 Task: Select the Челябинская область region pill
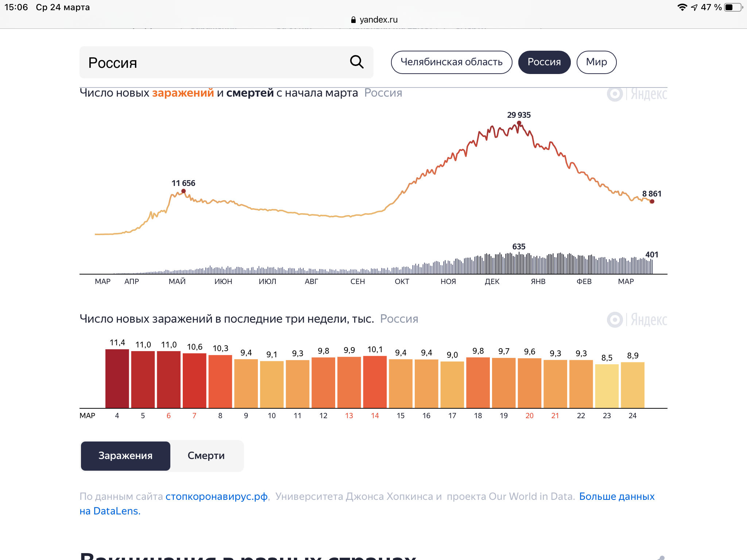[452, 62]
